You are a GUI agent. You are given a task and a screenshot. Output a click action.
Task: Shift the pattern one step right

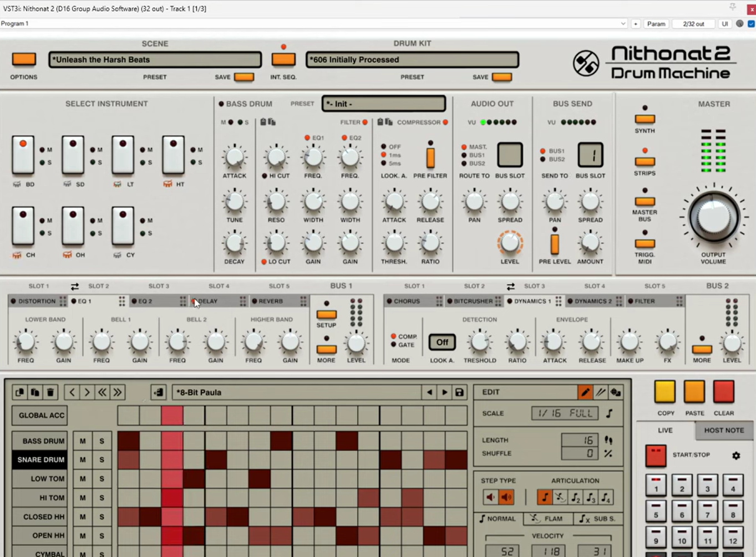click(87, 392)
